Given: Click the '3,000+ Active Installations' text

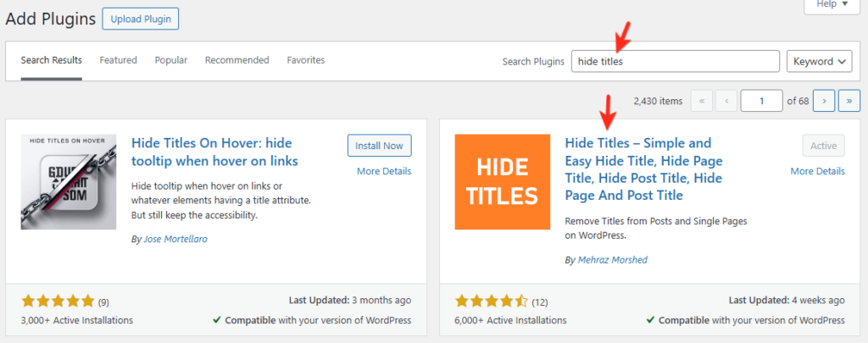Looking at the screenshot, I should pyautogui.click(x=77, y=320).
